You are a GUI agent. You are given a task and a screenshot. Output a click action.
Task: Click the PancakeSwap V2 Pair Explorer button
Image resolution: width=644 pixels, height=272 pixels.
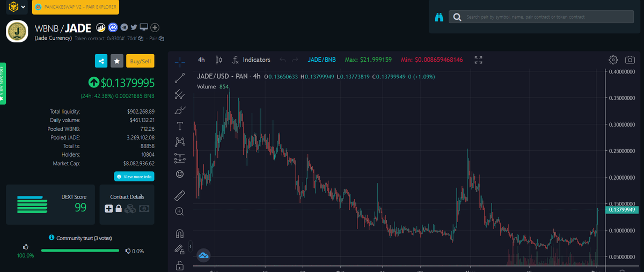(76, 8)
